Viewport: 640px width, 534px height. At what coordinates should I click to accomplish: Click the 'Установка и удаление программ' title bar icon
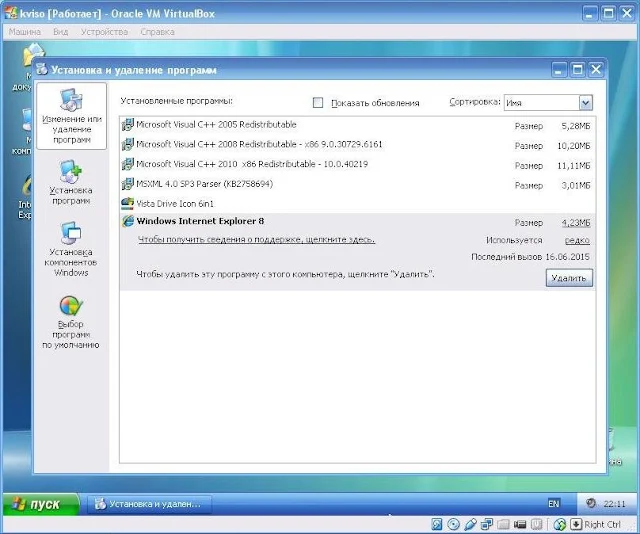[42, 69]
